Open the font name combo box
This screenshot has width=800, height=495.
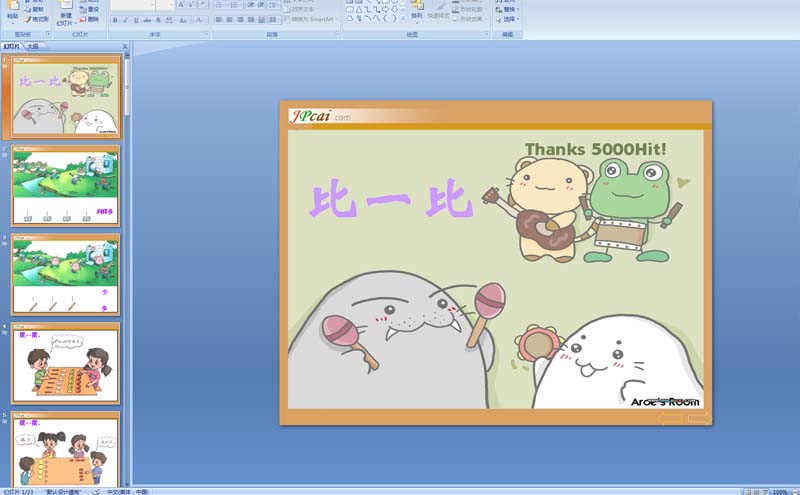click(133, 5)
